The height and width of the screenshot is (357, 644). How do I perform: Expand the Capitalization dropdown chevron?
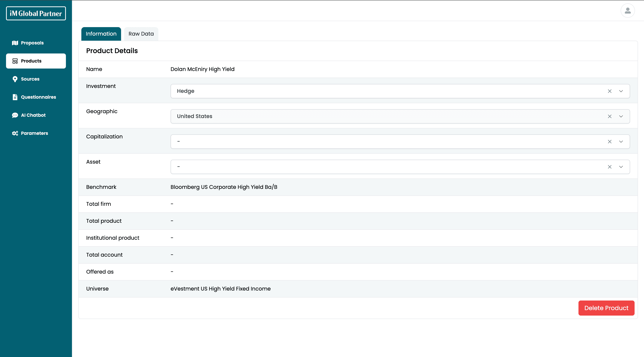[621, 142]
